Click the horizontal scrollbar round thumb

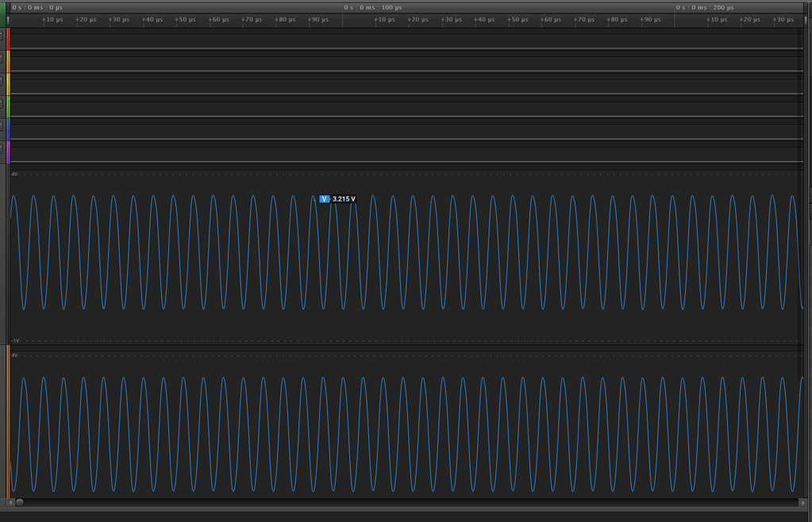coord(20,502)
